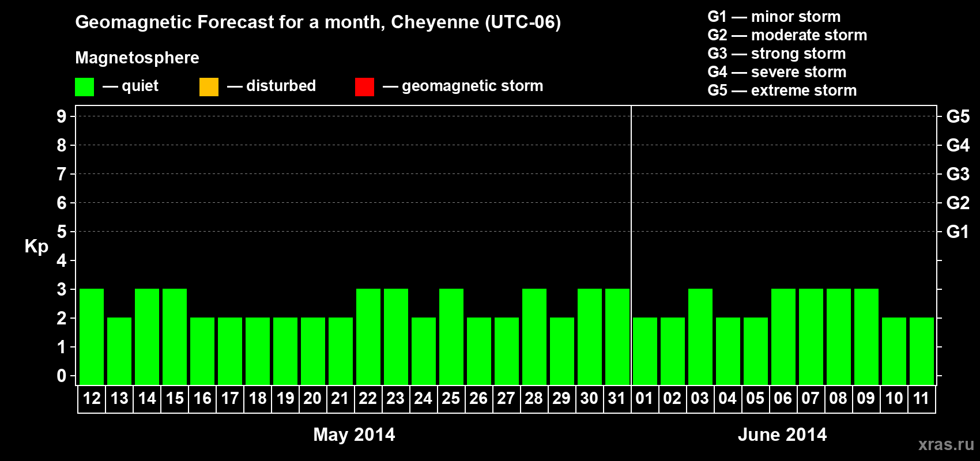Click the G4 label on right axis
This screenshot has height=461, width=980.
click(958, 145)
